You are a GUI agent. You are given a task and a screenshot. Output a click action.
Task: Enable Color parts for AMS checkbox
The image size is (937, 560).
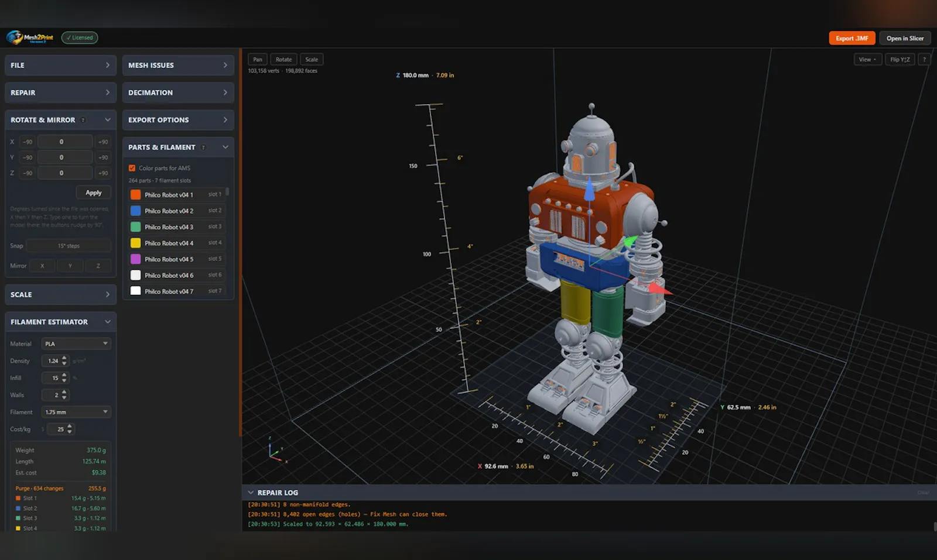[x=132, y=168]
